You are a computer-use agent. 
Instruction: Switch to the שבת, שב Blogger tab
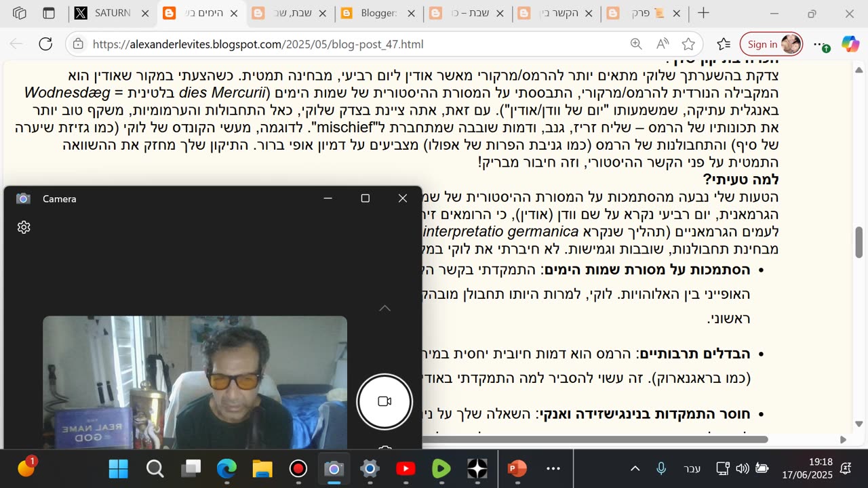pos(290,14)
